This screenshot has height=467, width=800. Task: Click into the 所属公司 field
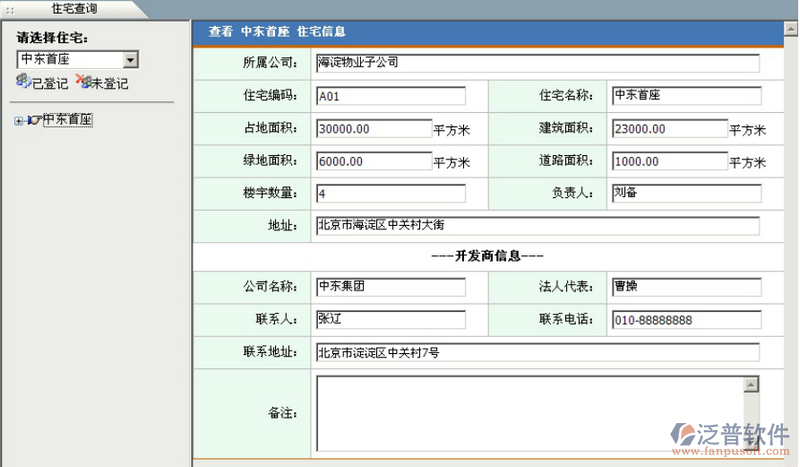[x=537, y=63]
